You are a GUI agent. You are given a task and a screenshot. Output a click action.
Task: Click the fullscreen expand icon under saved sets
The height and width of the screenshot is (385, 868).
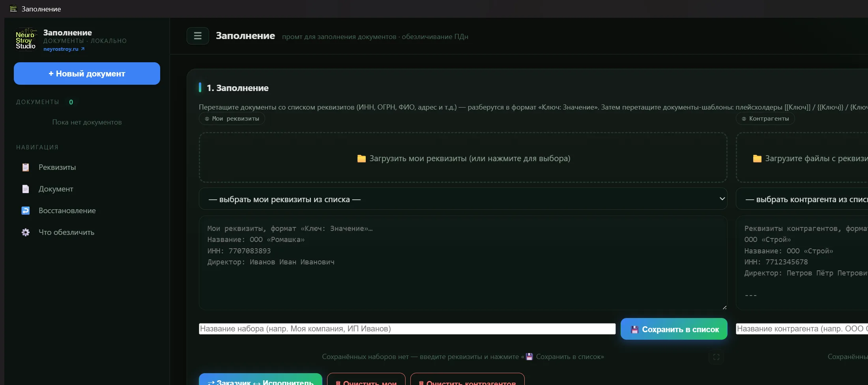(x=716, y=357)
